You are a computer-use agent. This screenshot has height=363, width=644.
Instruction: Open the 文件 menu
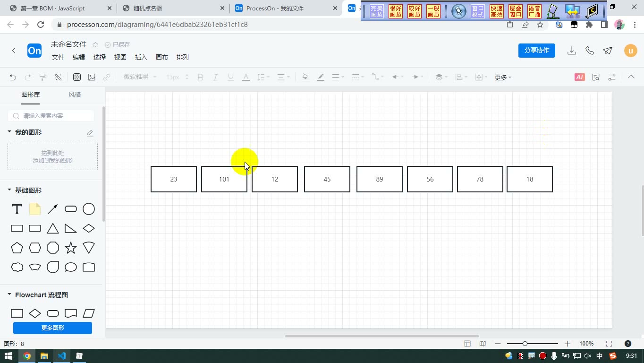58,57
